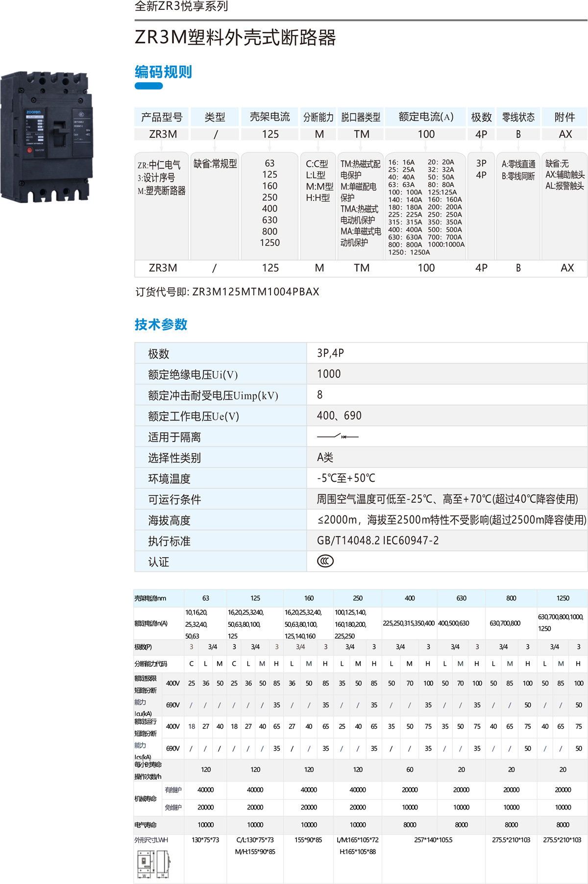Click the 附件 column header
Viewport: 588px width, 884px height.
[x=564, y=117]
